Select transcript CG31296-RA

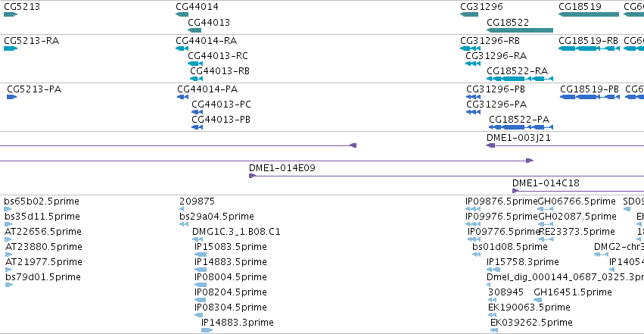tap(496, 56)
